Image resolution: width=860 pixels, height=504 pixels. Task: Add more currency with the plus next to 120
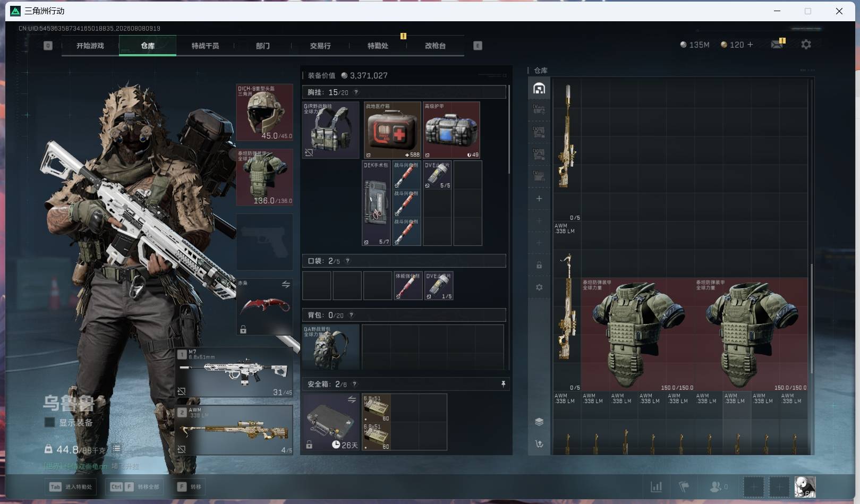tap(750, 45)
